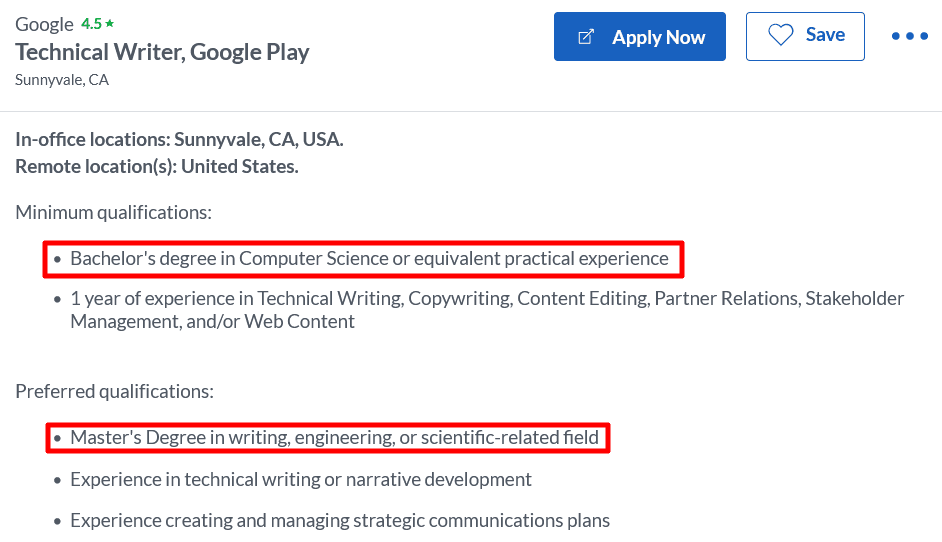Click the highlighted Bachelor's degree requirement
This screenshot has width=942, height=542.
368,259
